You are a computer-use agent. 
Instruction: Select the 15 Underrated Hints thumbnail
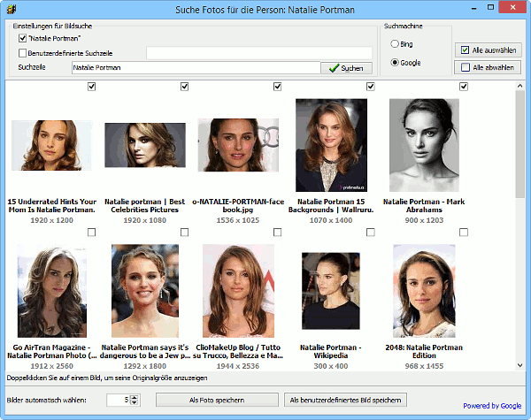[52, 145]
